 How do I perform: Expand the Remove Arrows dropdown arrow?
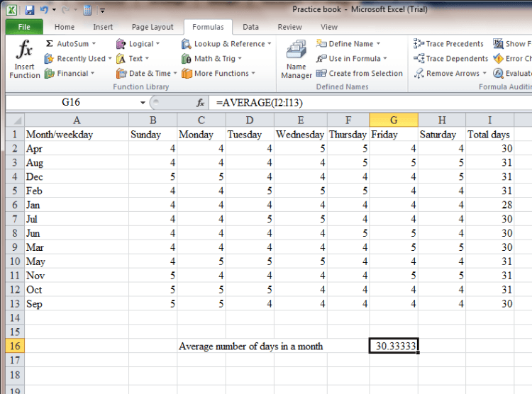click(x=484, y=73)
